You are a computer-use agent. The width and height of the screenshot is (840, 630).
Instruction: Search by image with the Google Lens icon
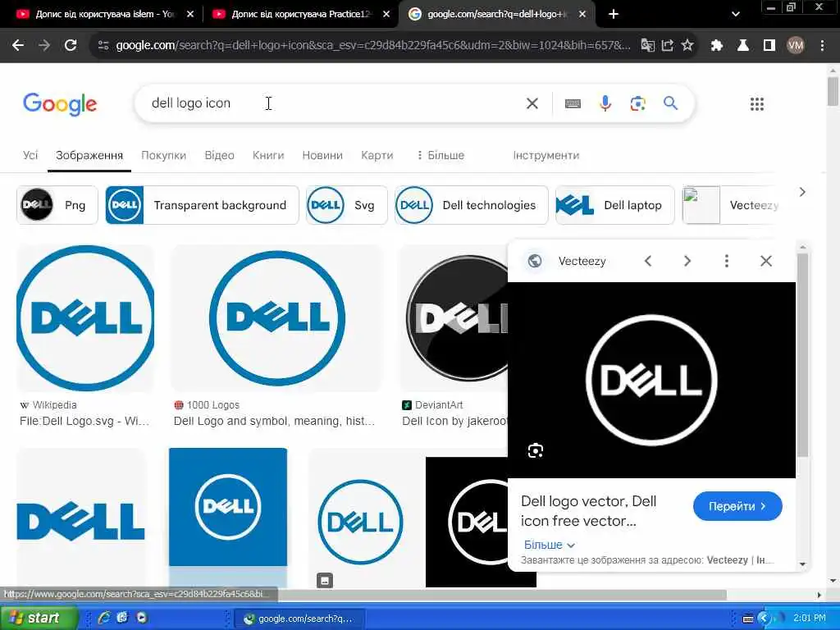[637, 103]
